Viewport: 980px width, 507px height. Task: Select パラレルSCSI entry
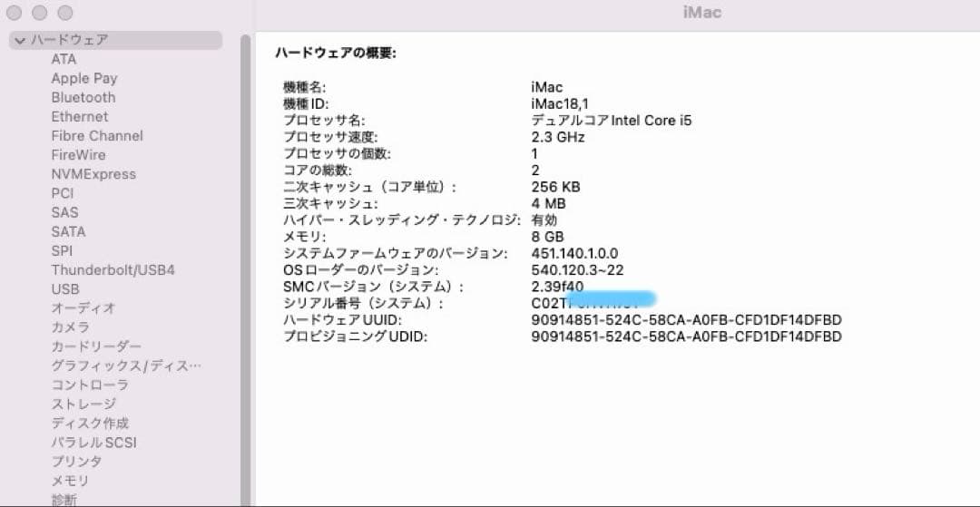tap(93, 443)
